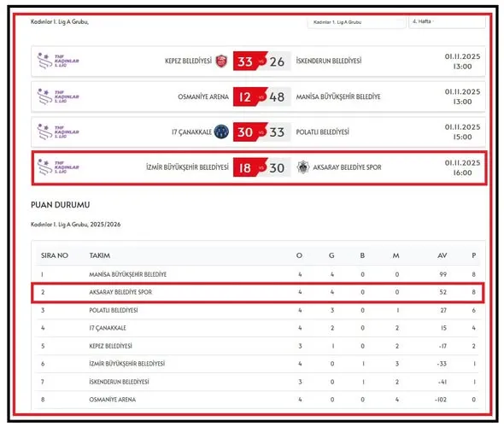The height and width of the screenshot is (427, 504).
Task: Click Kadınlar 1. Lig A Grubu page title
Action: click(60, 22)
